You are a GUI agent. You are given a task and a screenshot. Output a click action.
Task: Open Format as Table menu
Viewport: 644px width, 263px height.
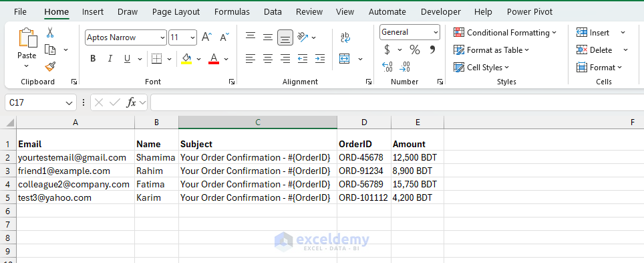[x=491, y=50]
